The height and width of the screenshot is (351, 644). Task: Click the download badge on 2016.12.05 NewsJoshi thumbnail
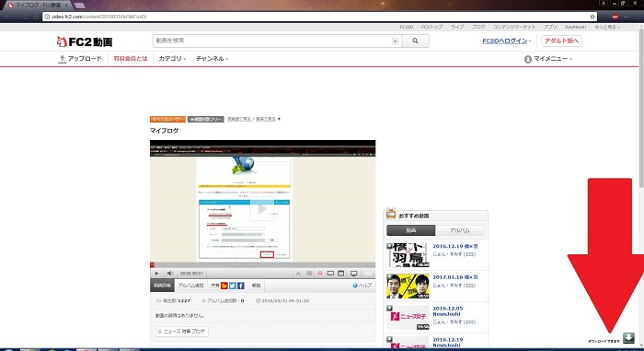[389, 308]
